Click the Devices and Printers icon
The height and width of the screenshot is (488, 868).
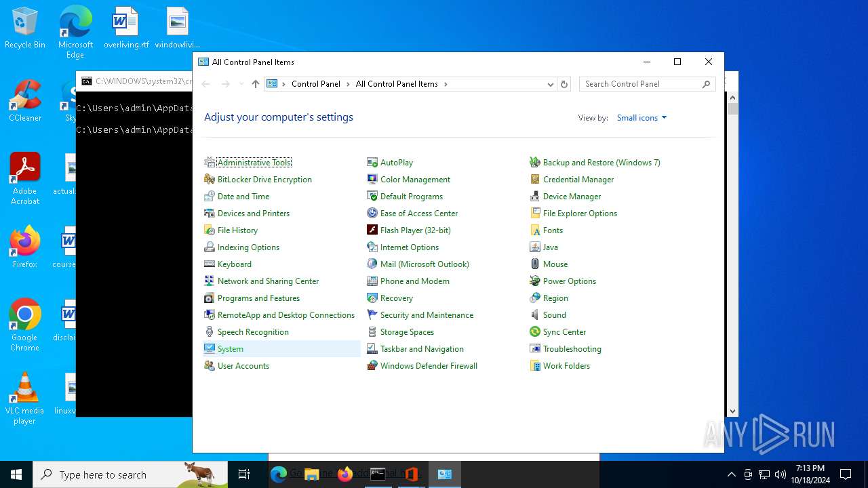pos(210,213)
